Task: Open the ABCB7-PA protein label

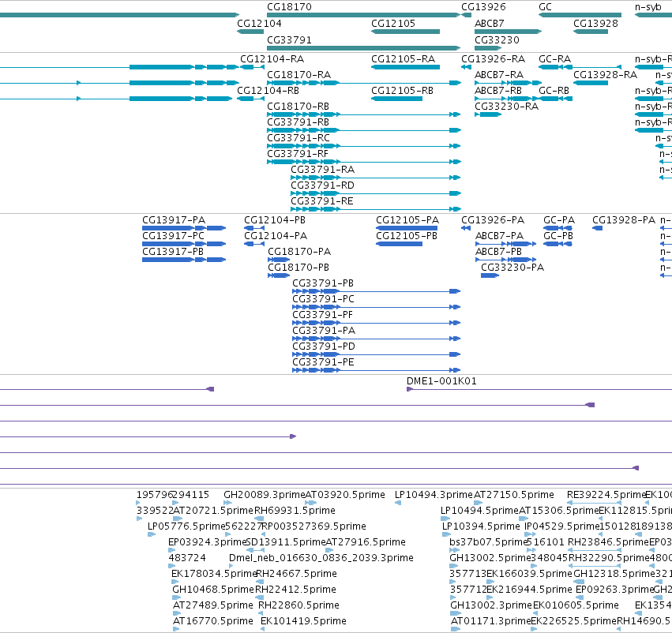Action: click(x=500, y=236)
